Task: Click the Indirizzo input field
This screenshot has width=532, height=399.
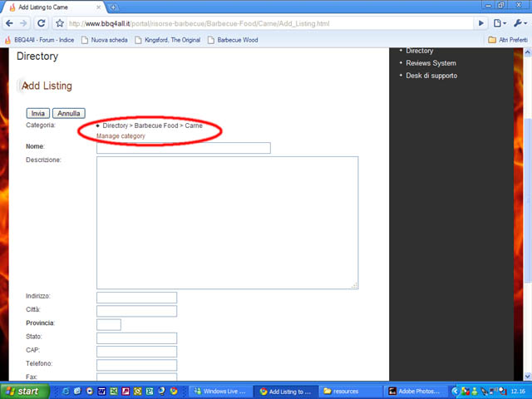Action: coord(136,298)
